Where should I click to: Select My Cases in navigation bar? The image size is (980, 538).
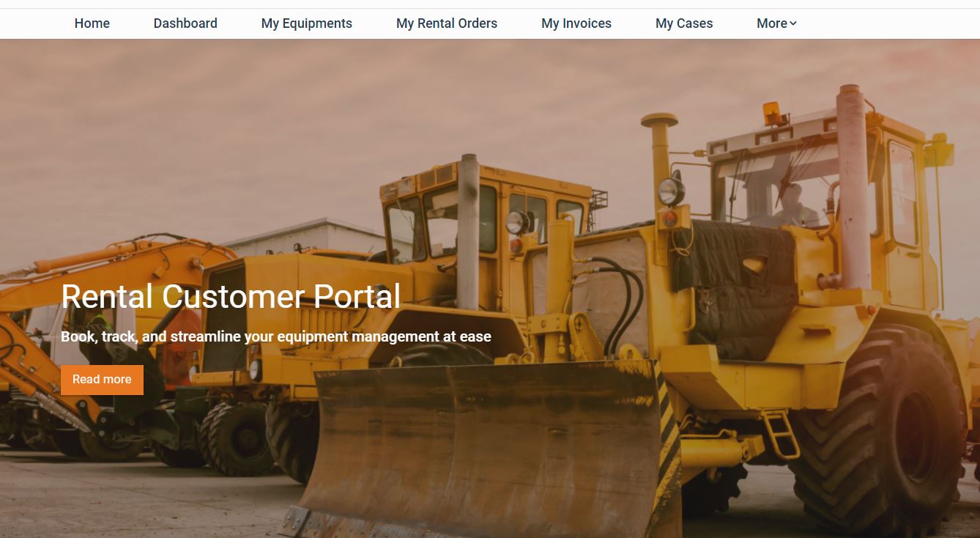tap(684, 23)
